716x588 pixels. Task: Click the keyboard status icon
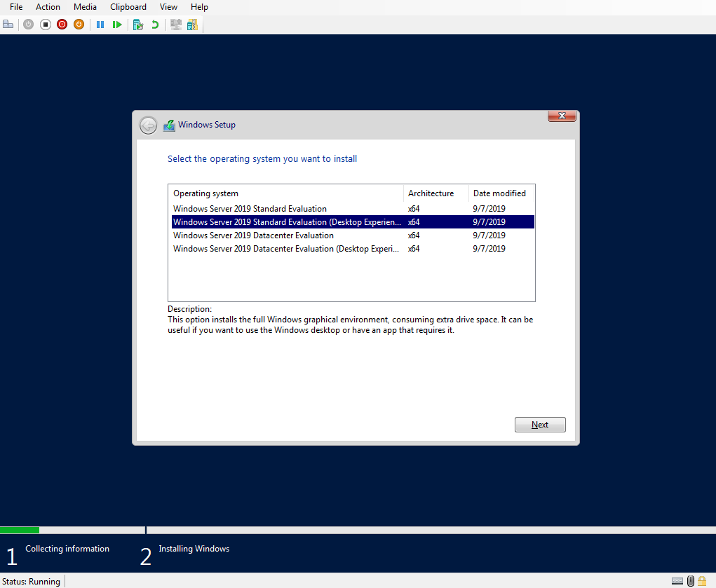coord(677,581)
